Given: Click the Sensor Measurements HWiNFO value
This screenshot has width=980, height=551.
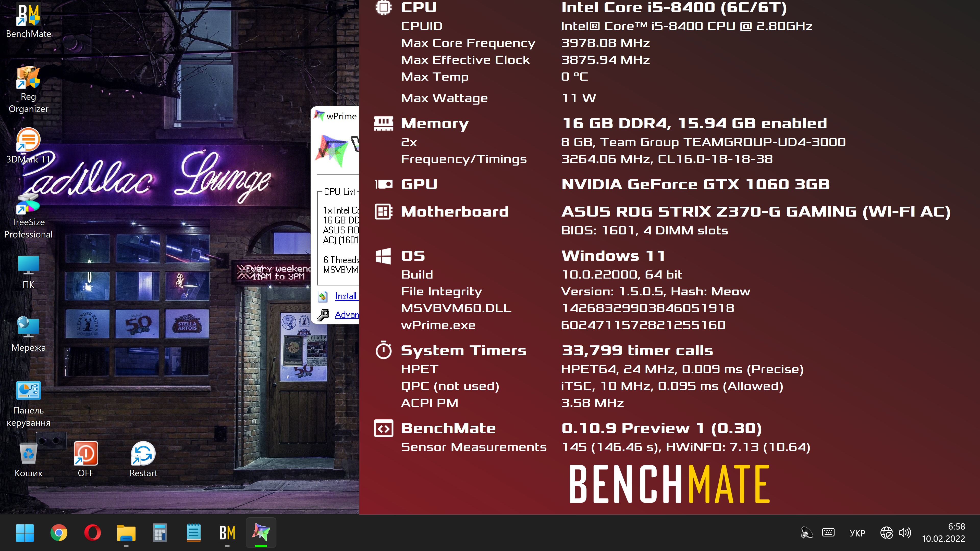Looking at the screenshot, I should (686, 447).
